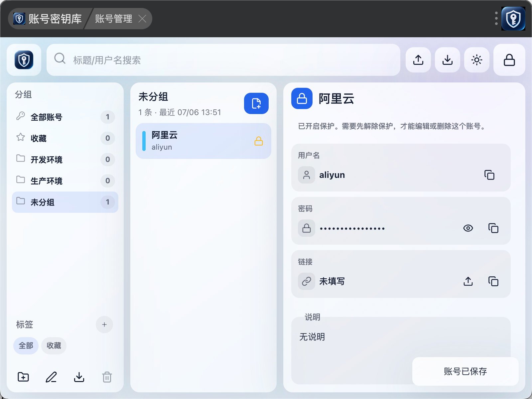Image resolution: width=532 pixels, height=399 pixels.
Task: Filter by the 收藏 tag chip
Action: pos(54,345)
